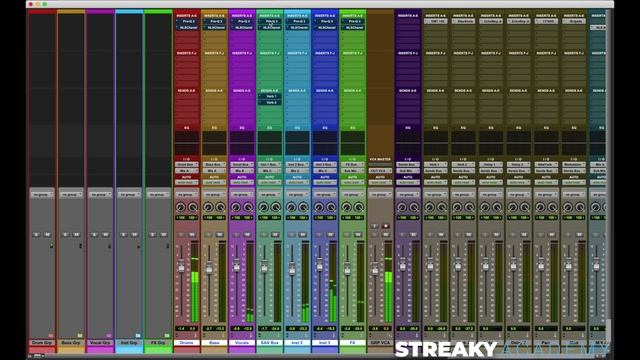
Task: Adjust left pan knob on Delay 1 track
Action: (485, 207)
